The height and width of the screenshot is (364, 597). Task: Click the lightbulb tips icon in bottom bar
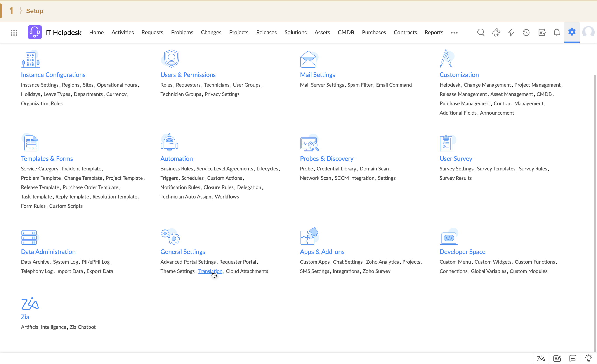[589, 358]
